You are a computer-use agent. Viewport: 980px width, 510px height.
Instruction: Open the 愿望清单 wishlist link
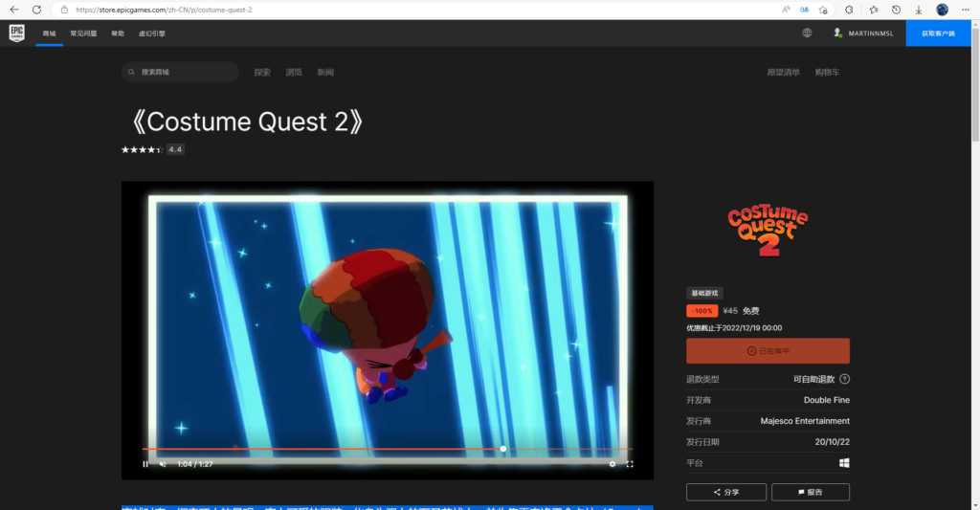(x=783, y=73)
